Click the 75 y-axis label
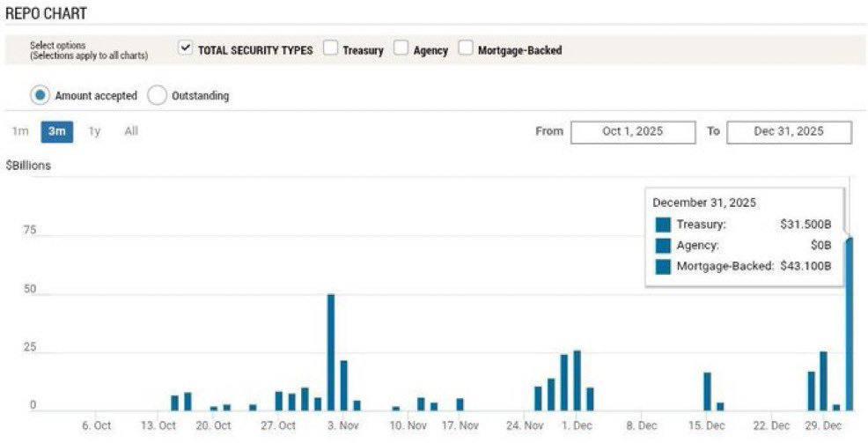The image size is (868, 443). (29, 231)
